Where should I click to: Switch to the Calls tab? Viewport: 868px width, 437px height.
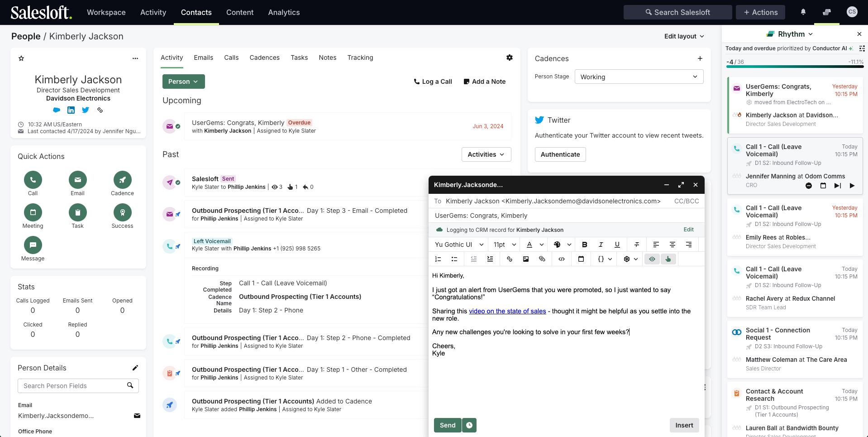231,58
